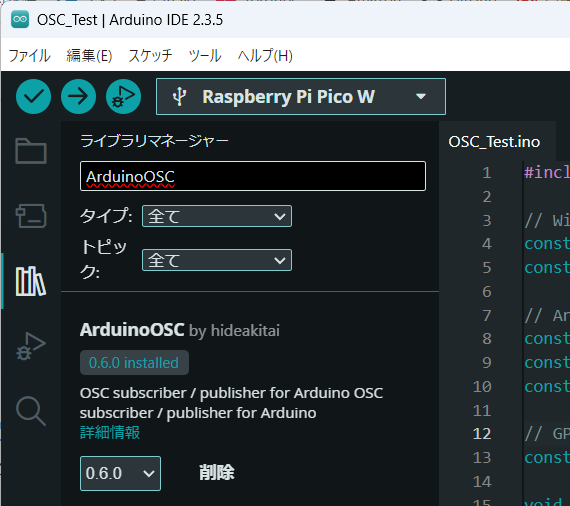Start debugging with the toolbar debug icon
This screenshot has width=570, height=506.
click(124, 96)
